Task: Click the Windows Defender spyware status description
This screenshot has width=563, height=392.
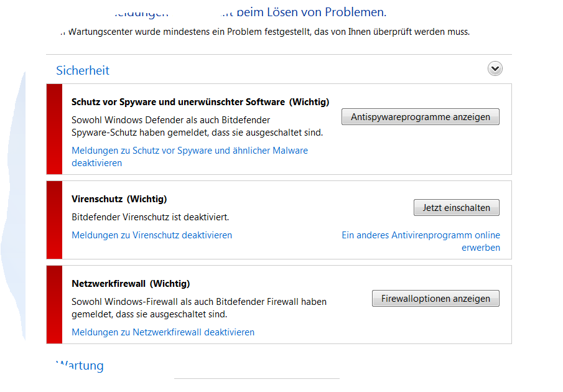Action: point(197,126)
